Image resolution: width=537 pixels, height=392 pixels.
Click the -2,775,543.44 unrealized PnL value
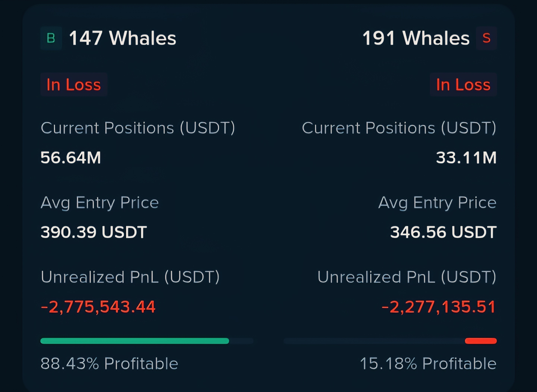(98, 307)
